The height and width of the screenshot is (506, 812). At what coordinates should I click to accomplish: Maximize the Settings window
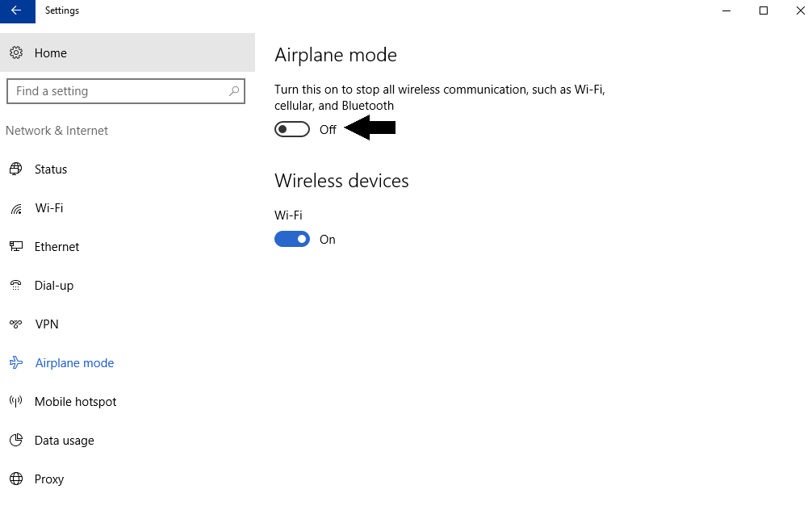(764, 10)
